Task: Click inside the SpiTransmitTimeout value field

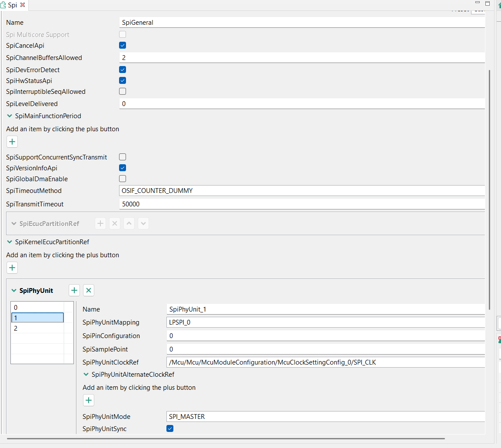Action: click(x=261, y=204)
